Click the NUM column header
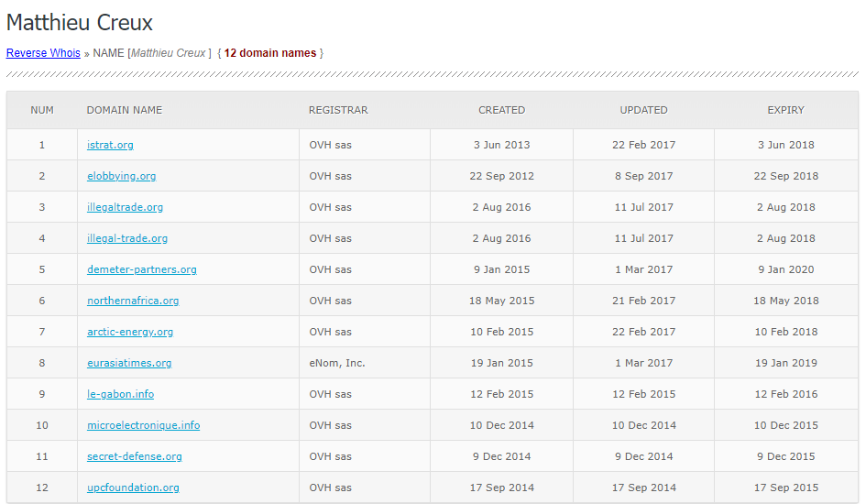The height and width of the screenshot is (504, 866). coord(42,110)
